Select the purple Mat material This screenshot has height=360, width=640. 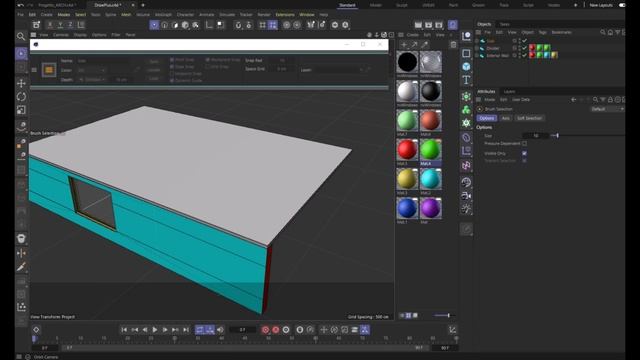point(431,208)
